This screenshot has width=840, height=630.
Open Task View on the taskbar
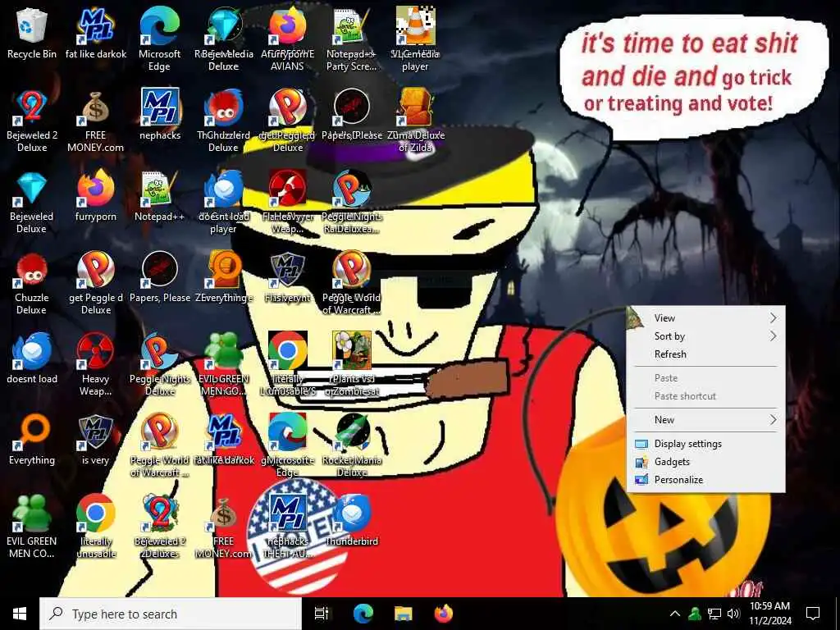tap(322, 614)
